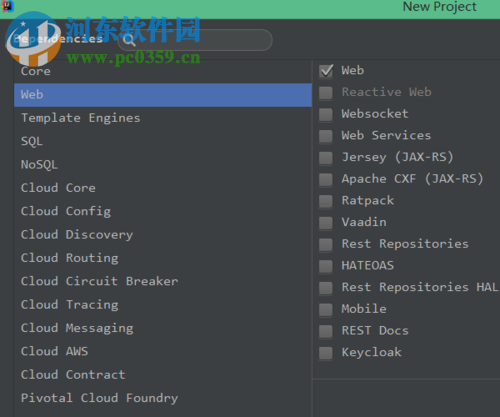Choose the Cloud Tracing category
The height and width of the screenshot is (417, 500).
163,305
